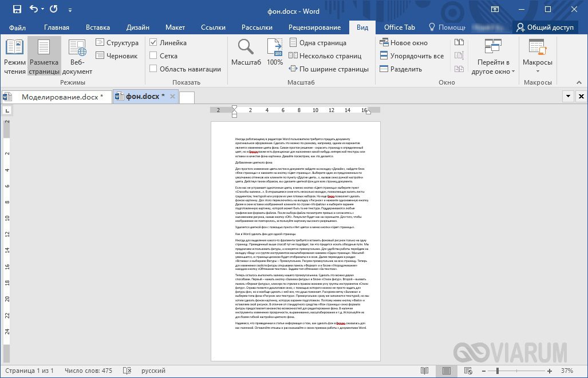
Task: Click inside the document page text
Action: [x=302, y=232]
